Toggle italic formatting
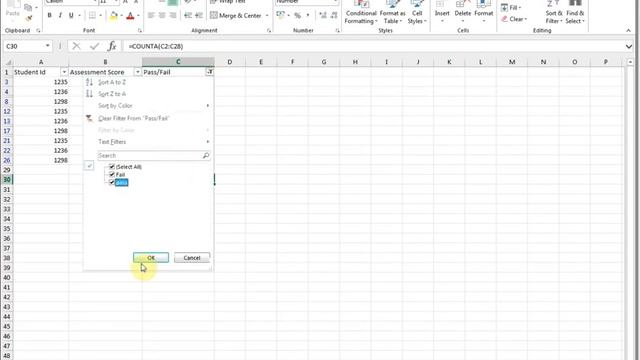Image resolution: width=640 pixels, height=360 pixels. click(x=60, y=16)
